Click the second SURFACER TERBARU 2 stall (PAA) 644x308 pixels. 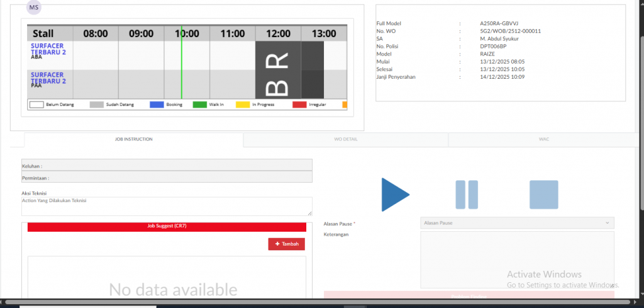[x=49, y=79]
